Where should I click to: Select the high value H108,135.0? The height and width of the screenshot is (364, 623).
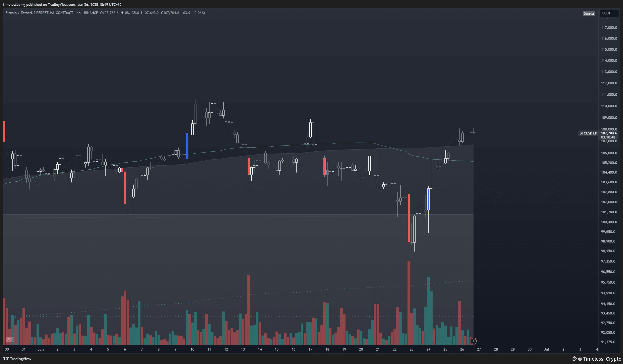point(130,13)
